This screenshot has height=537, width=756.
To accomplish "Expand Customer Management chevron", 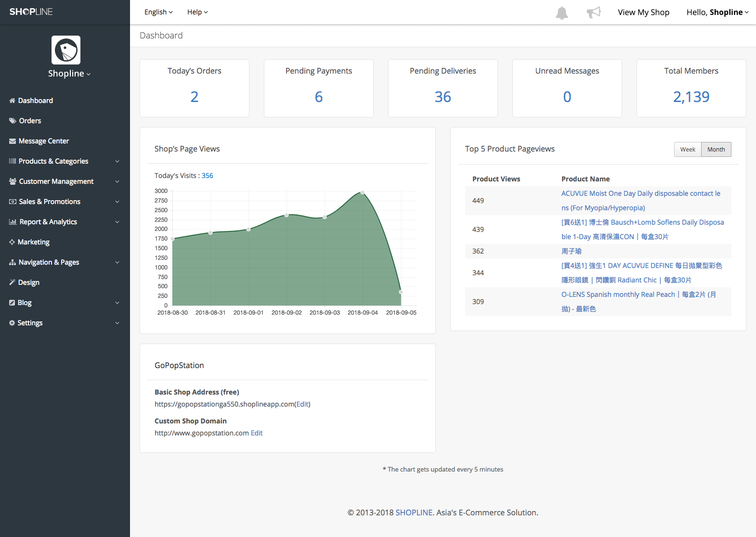I will (x=117, y=181).
